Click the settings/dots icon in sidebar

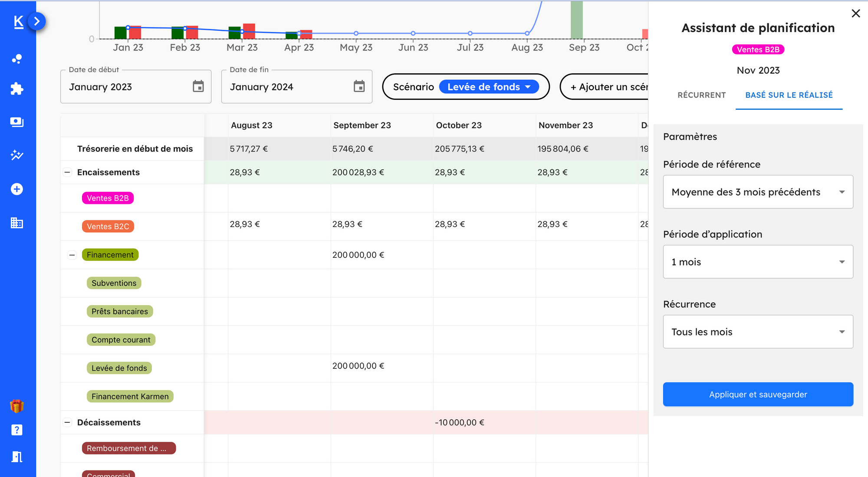click(16, 59)
